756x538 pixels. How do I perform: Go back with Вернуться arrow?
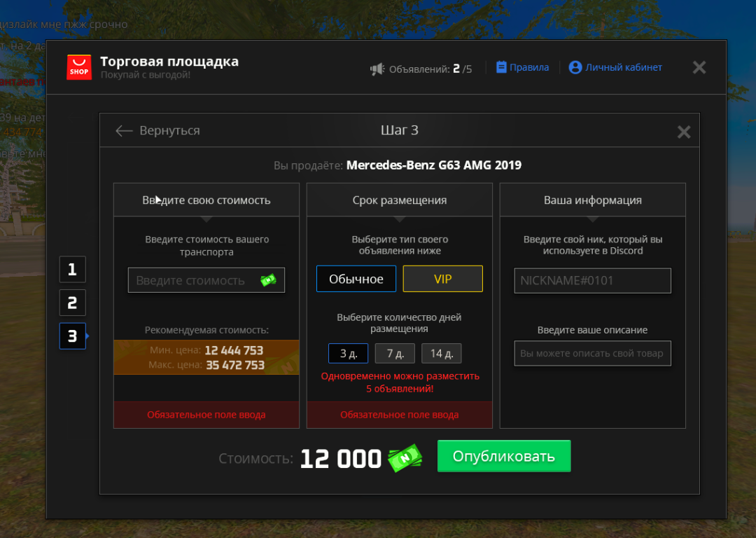157,130
